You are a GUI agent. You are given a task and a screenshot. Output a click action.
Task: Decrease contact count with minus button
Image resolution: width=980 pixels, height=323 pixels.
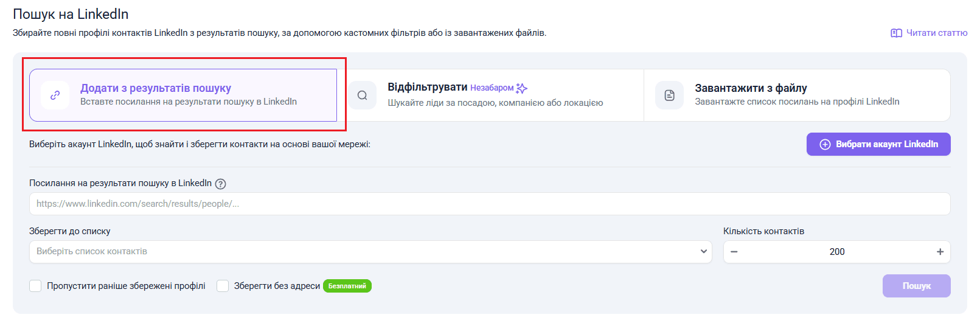coord(734,252)
